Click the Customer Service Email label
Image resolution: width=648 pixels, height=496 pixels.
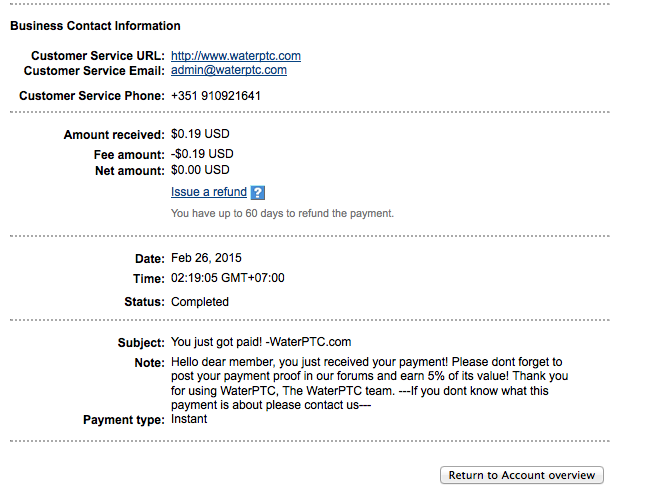pyautogui.click(x=93, y=71)
